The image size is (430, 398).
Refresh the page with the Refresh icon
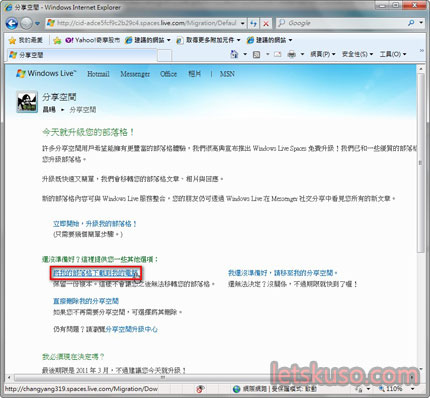[254, 23]
